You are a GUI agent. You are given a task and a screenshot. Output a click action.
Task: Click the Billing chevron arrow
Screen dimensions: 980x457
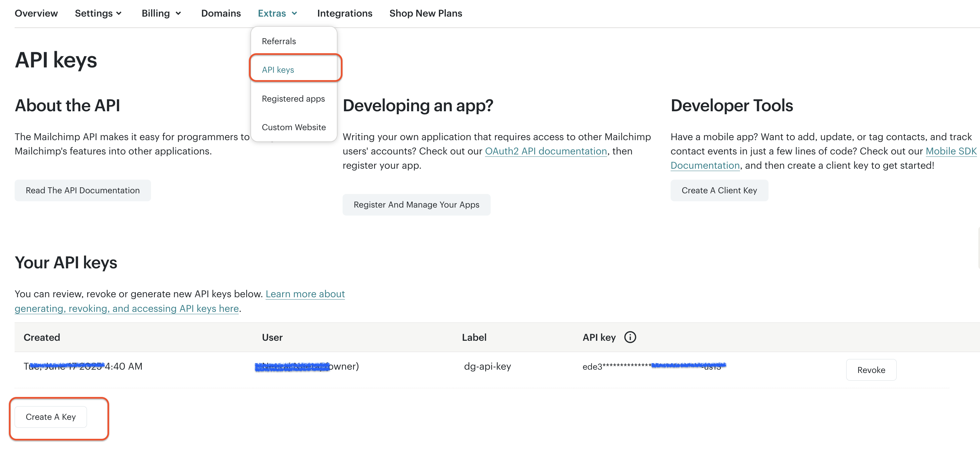(x=178, y=13)
